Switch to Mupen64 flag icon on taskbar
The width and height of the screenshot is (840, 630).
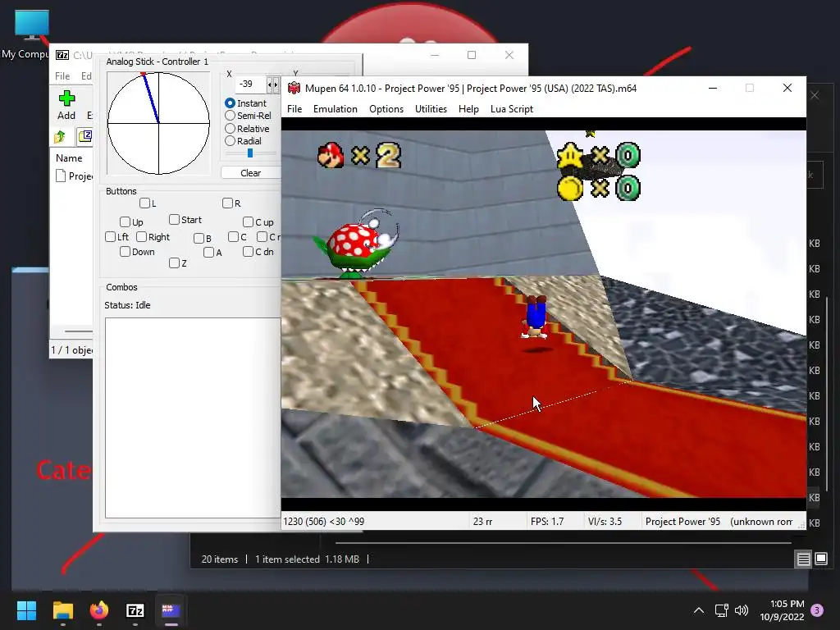coord(171,610)
